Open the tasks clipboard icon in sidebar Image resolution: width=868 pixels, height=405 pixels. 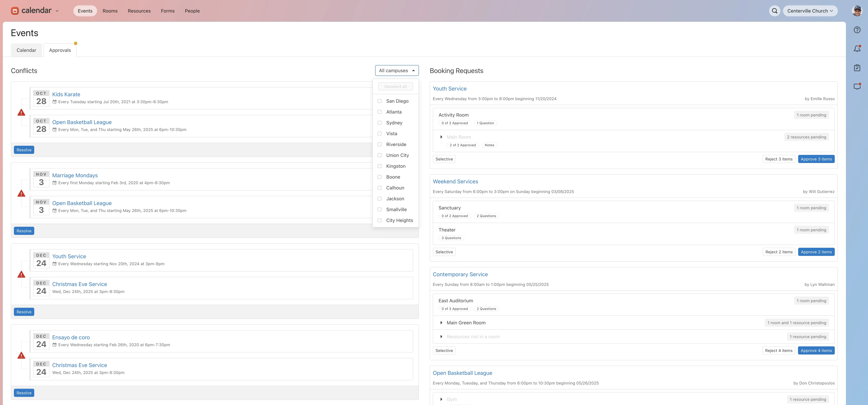click(857, 68)
